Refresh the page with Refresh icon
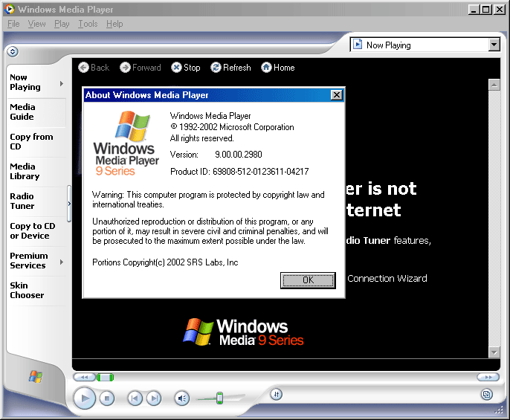 (216, 68)
